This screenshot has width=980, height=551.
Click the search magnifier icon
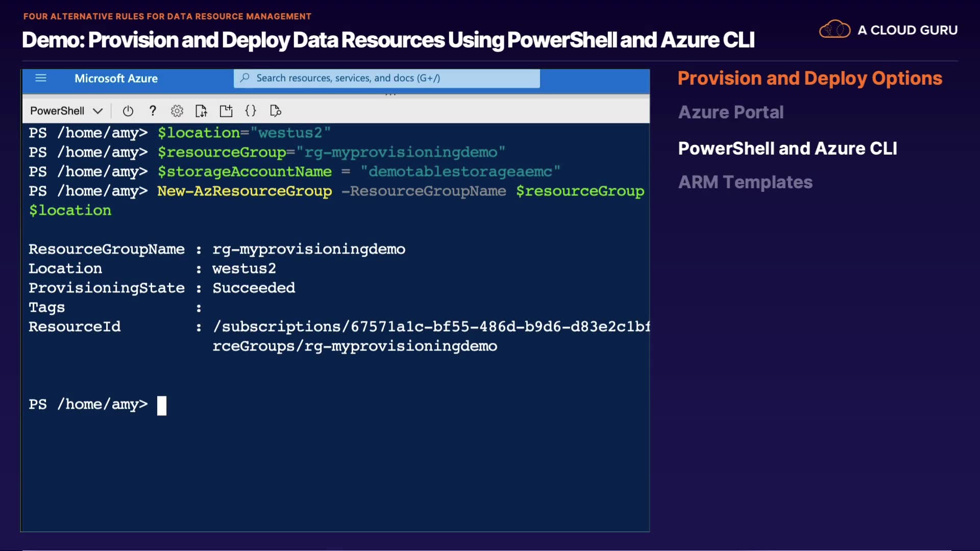[245, 78]
